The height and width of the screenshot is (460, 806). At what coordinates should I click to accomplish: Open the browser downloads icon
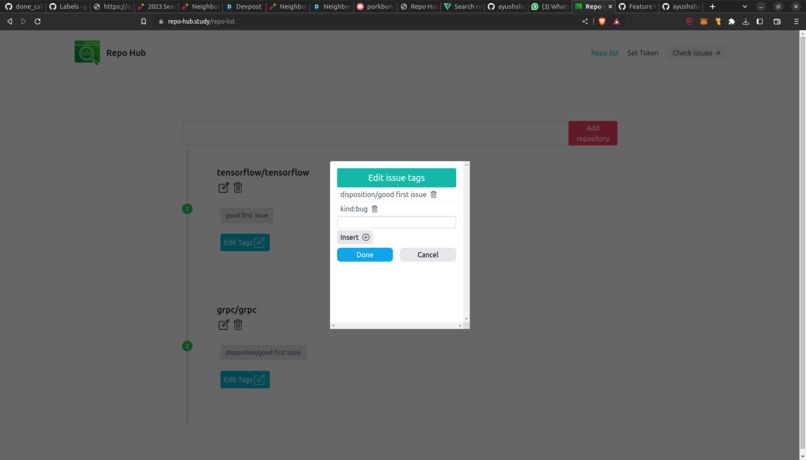click(745, 22)
